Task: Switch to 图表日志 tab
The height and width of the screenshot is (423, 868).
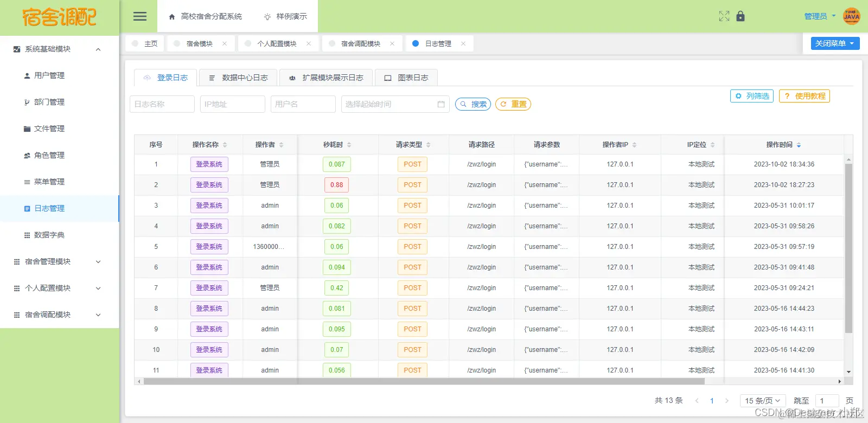Action: (406, 78)
